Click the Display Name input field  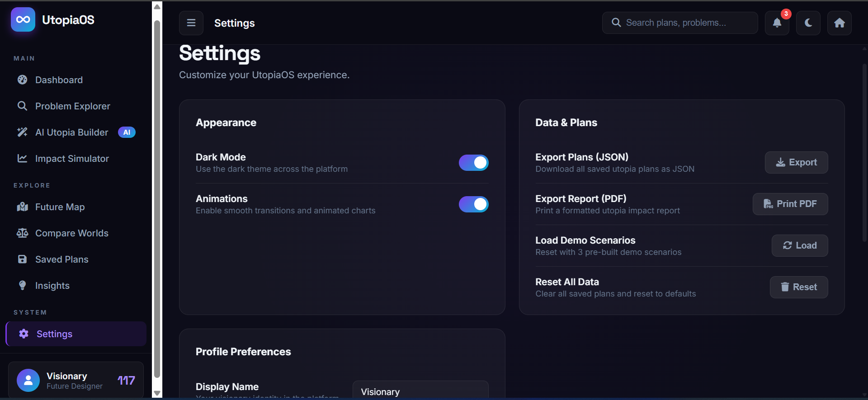(x=420, y=391)
